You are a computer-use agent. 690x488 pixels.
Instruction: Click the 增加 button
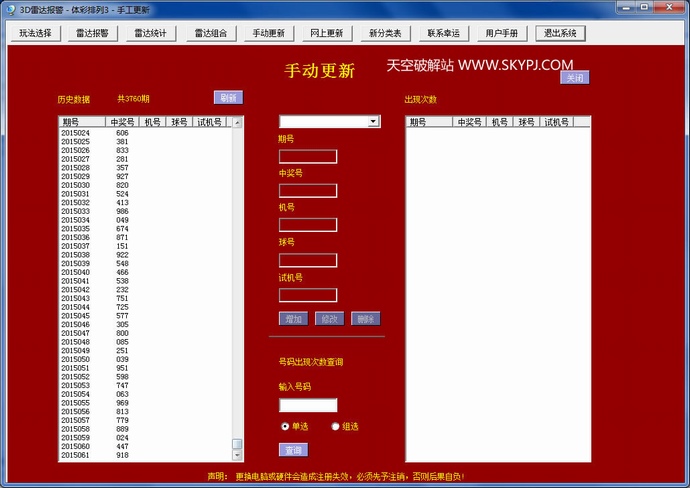(293, 319)
